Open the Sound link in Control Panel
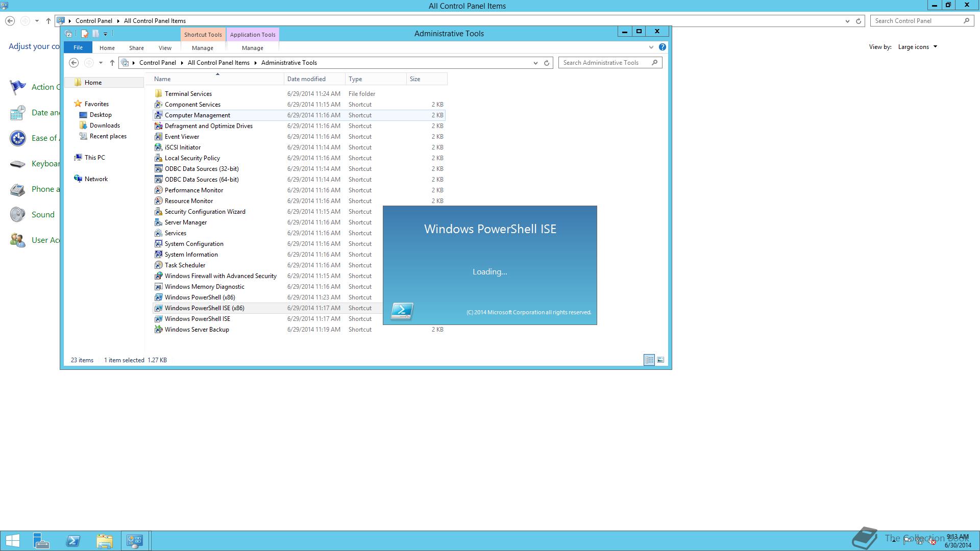The image size is (980, 551). tap(43, 215)
